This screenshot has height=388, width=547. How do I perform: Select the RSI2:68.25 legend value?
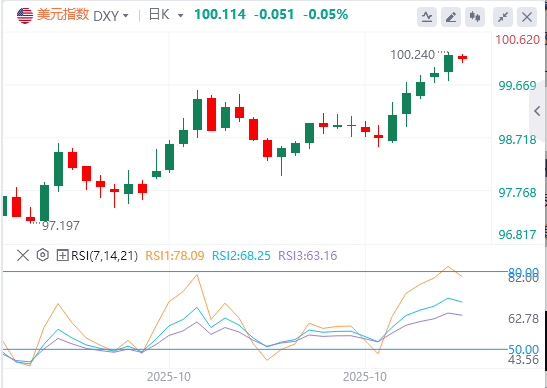click(x=241, y=256)
